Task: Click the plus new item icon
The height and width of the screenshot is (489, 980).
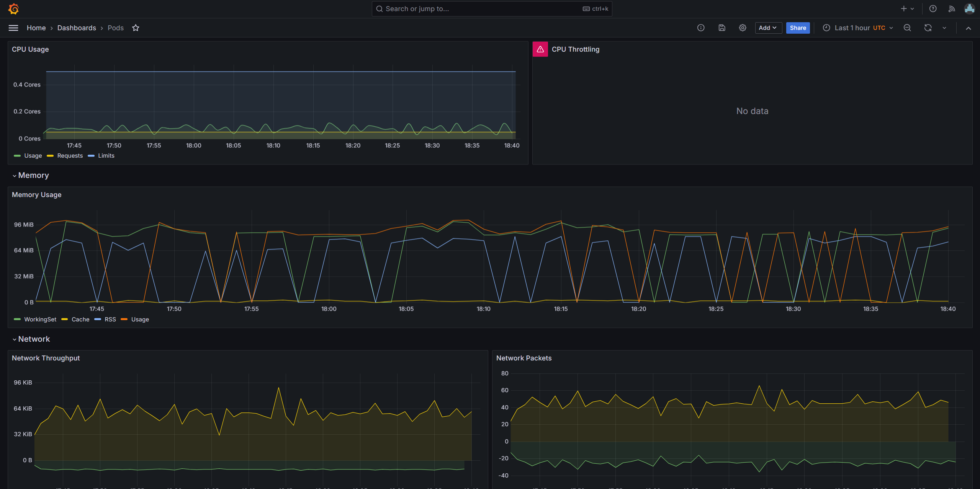Action: pos(903,8)
